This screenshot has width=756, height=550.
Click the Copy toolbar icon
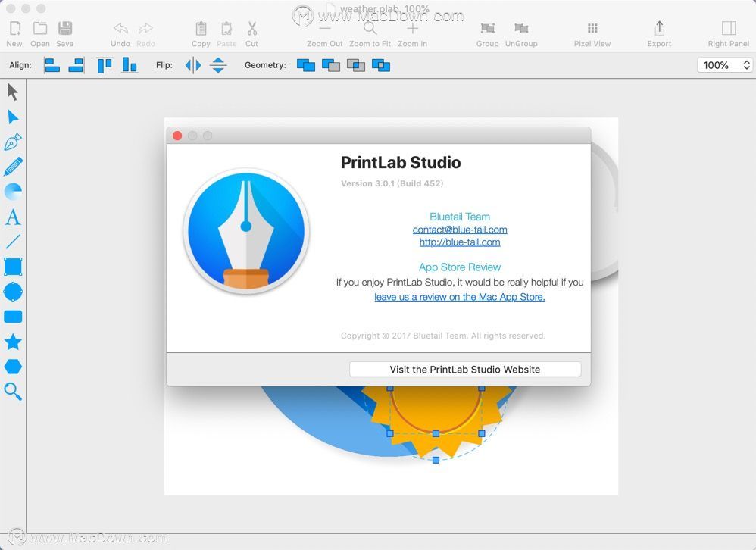tap(201, 29)
